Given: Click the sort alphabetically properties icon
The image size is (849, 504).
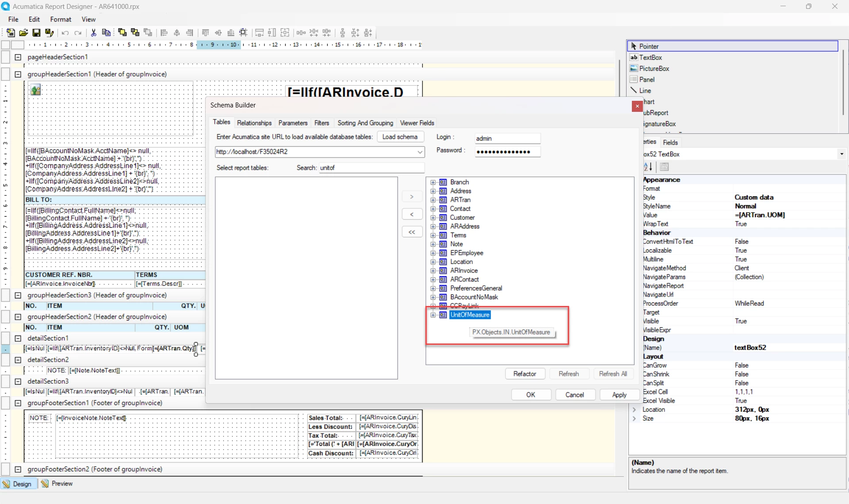Looking at the screenshot, I should coord(648,167).
